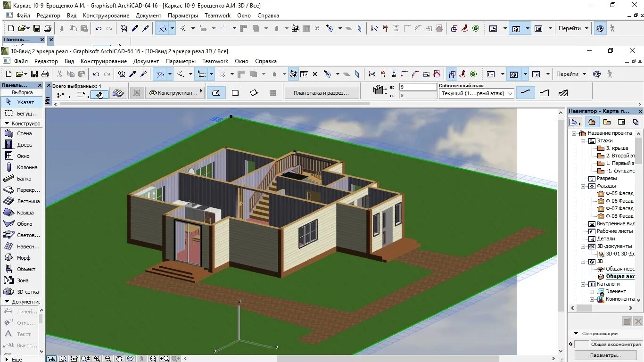Screen dimensions: 644x362
Task: Click the scissors Cut icon in front toolbar
Action: (x=59, y=74)
